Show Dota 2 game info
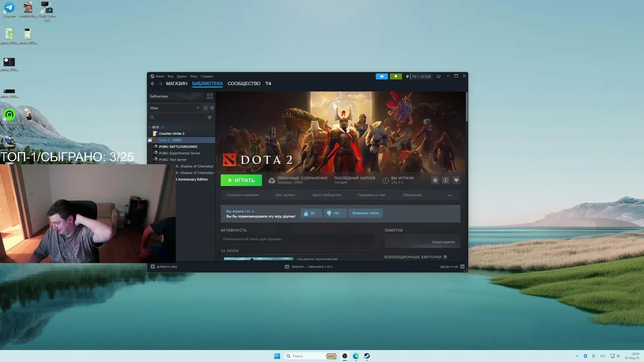 click(x=446, y=180)
